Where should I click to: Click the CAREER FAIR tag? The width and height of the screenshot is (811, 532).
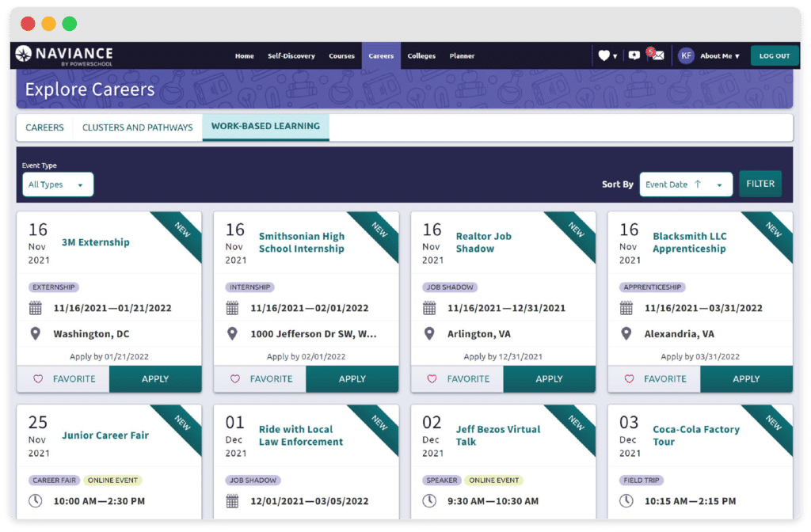point(55,481)
